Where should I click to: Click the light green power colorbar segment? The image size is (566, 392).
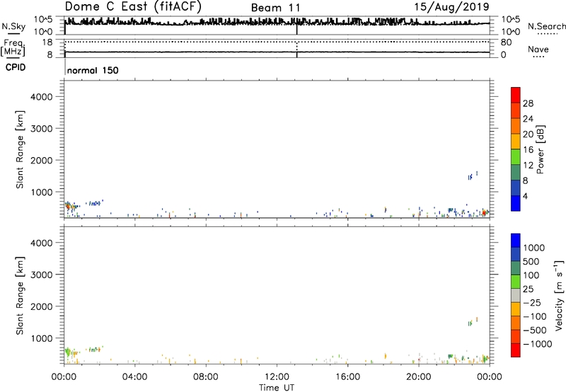(516, 156)
